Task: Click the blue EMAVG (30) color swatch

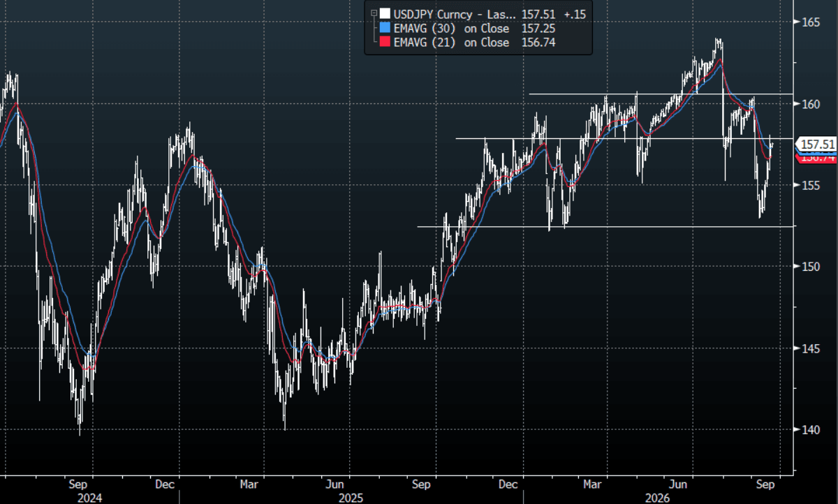Action: [384, 28]
